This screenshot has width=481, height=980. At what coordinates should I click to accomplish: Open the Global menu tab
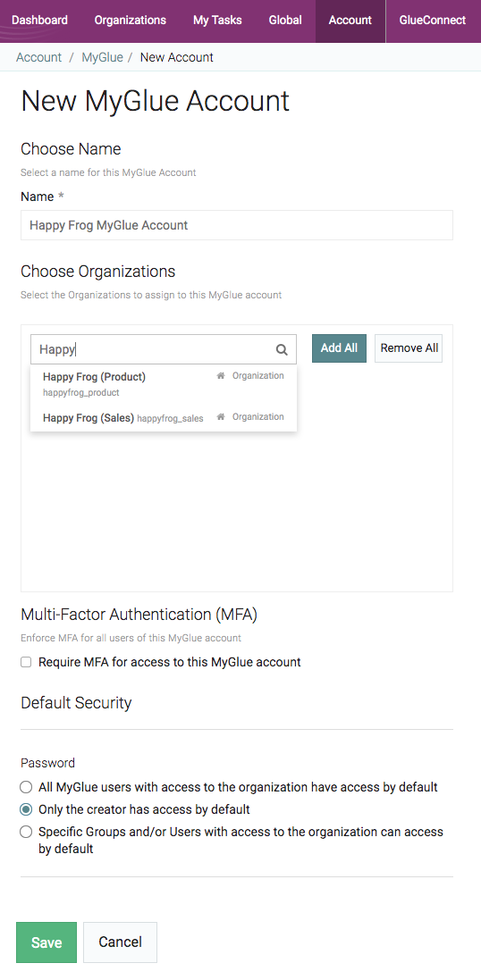click(x=285, y=20)
